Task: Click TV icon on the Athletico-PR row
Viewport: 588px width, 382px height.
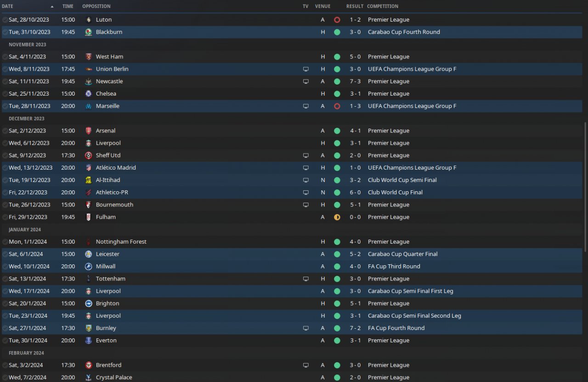Action: tap(305, 193)
